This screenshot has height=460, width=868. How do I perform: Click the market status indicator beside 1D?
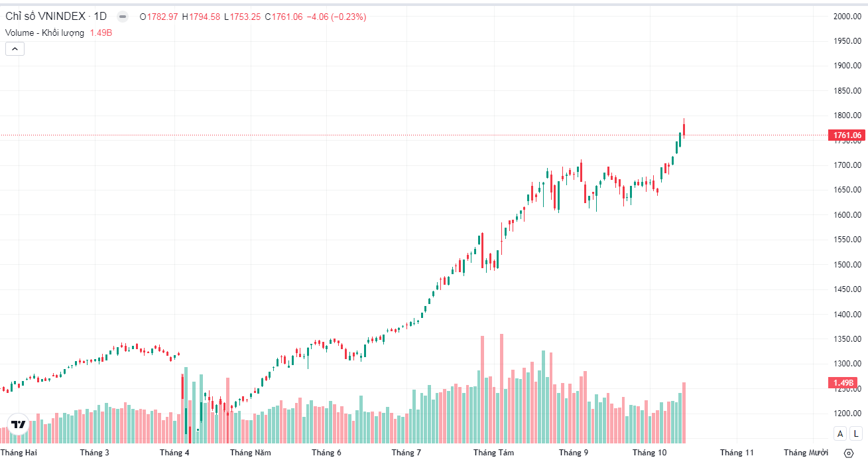coord(123,17)
